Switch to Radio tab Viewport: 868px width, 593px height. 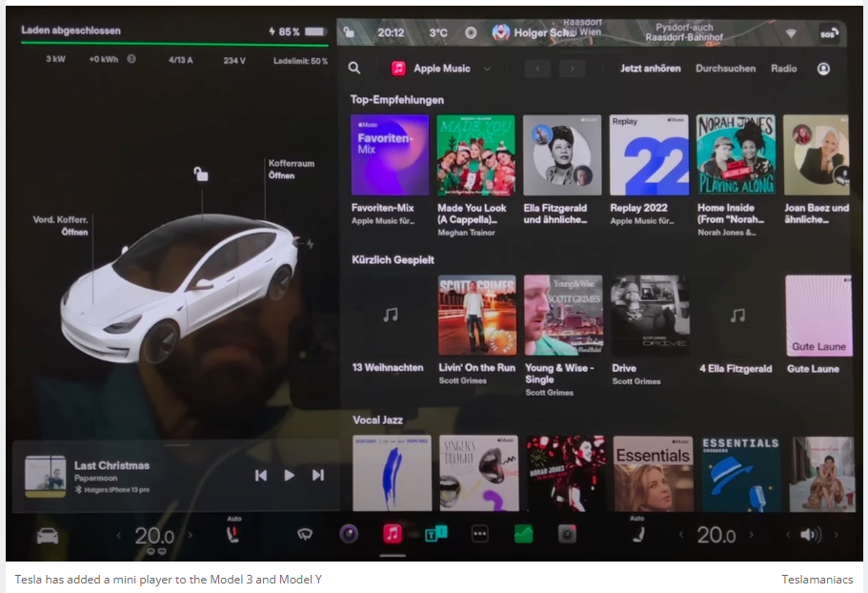pos(783,69)
